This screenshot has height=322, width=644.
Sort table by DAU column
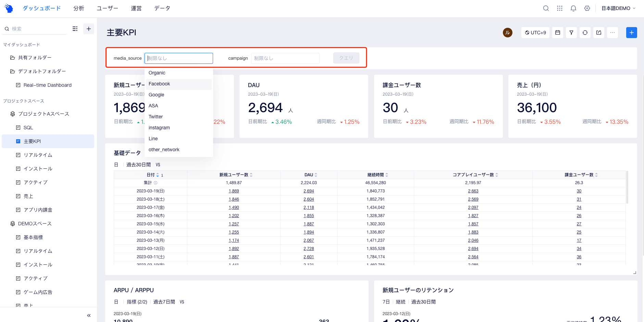click(x=316, y=175)
